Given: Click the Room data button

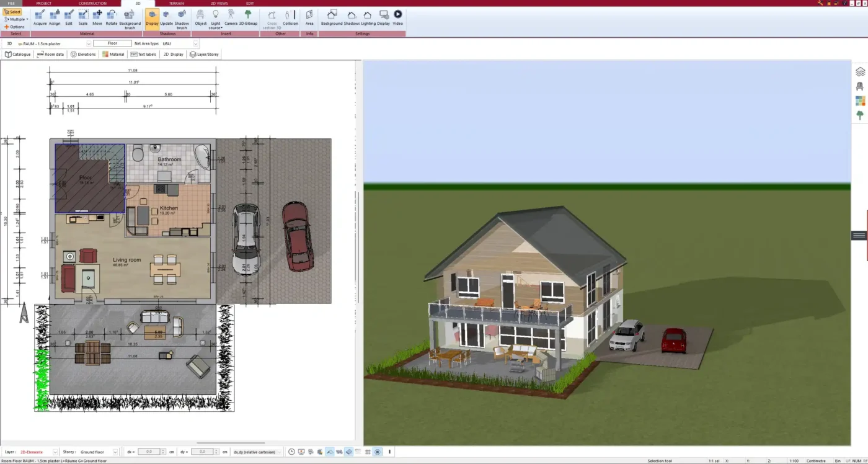Looking at the screenshot, I should [x=50, y=54].
